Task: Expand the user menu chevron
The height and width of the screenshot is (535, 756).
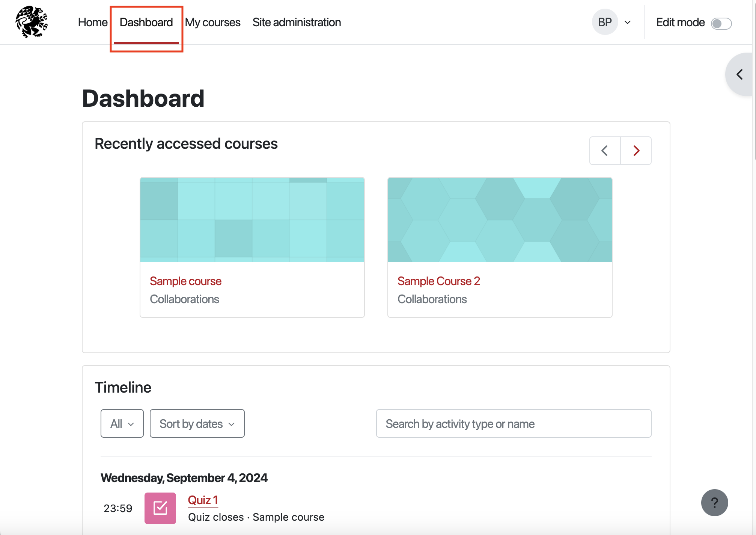Action: pyautogui.click(x=627, y=23)
